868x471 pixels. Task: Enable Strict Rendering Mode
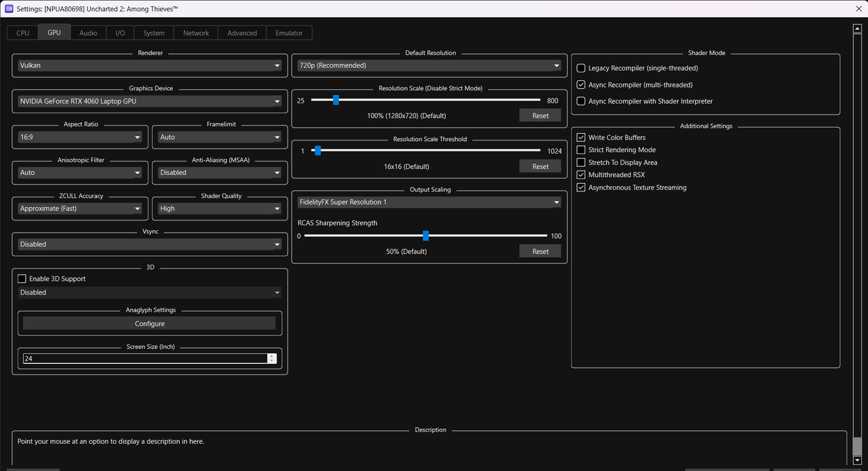(x=580, y=150)
